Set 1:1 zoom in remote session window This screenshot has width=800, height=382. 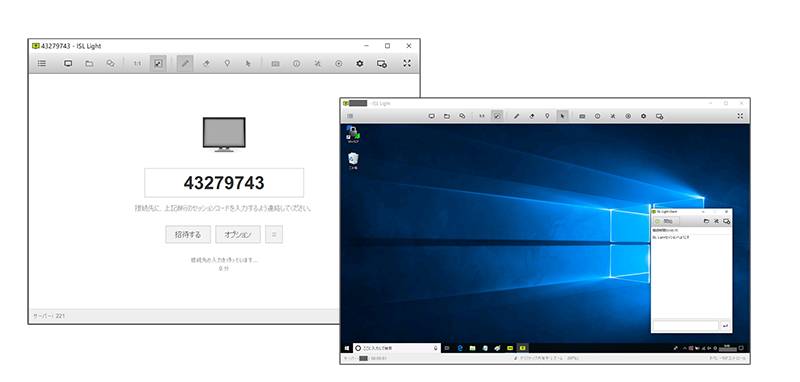[481, 116]
